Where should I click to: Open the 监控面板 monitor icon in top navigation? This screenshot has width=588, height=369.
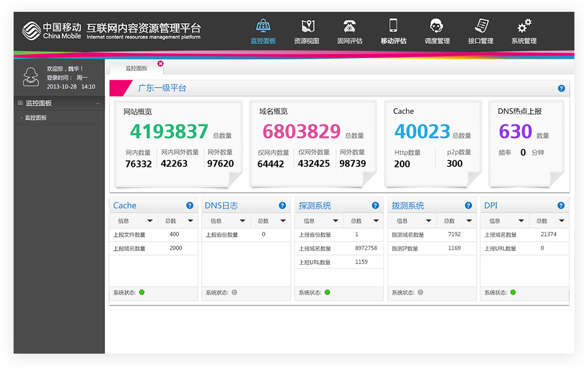click(x=263, y=27)
